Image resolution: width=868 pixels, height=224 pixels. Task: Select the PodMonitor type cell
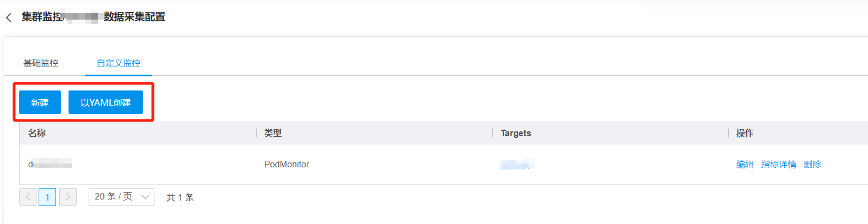pos(287,164)
